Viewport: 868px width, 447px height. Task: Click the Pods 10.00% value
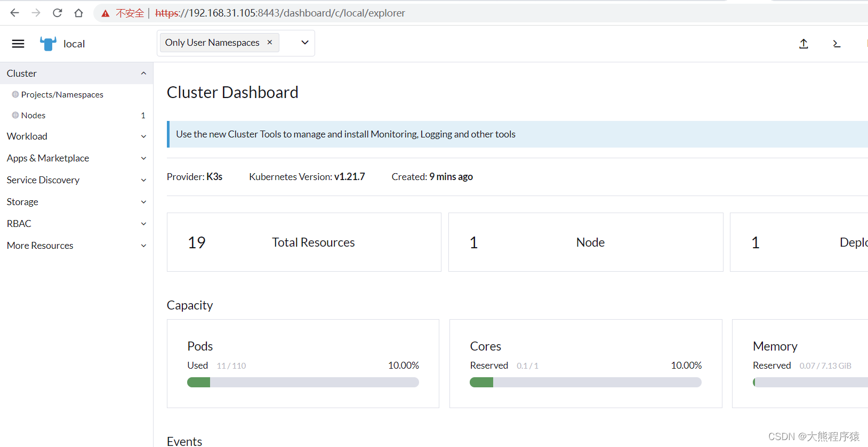(404, 365)
